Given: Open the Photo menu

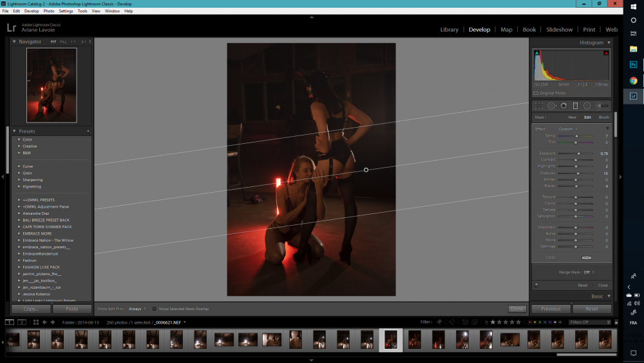Looking at the screenshot, I should 48,11.
